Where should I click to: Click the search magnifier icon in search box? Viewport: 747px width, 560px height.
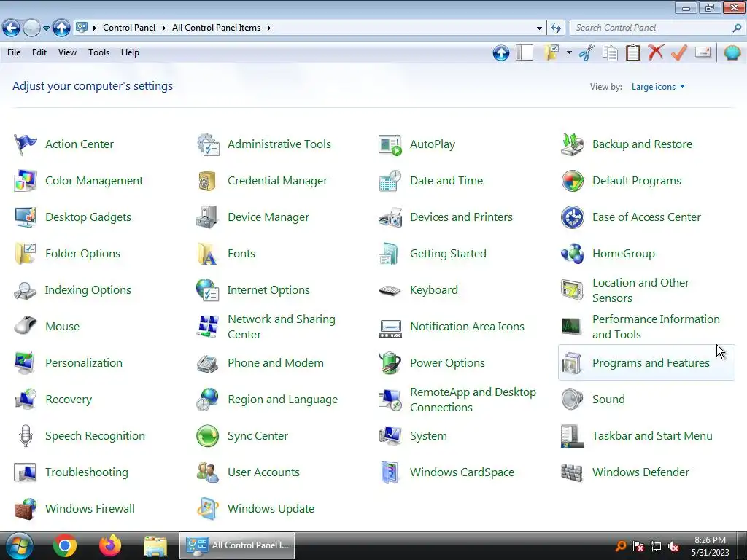pyautogui.click(x=737, y=28)
